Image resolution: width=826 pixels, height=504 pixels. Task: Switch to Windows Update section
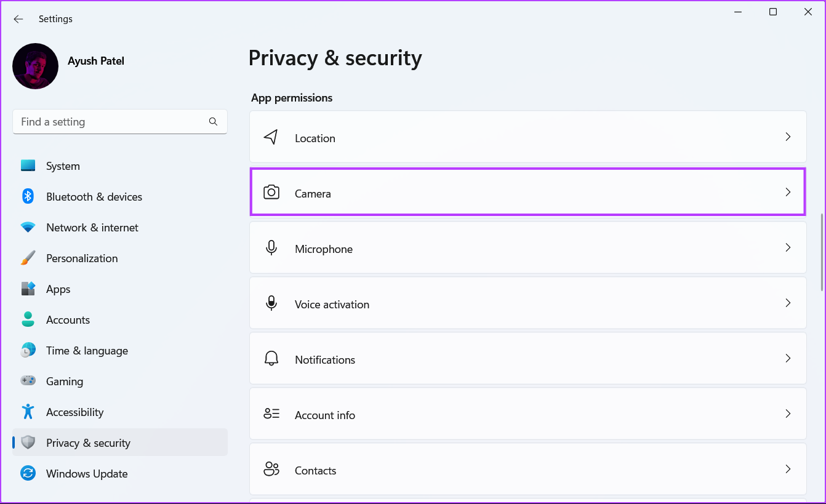coord(87,473)
